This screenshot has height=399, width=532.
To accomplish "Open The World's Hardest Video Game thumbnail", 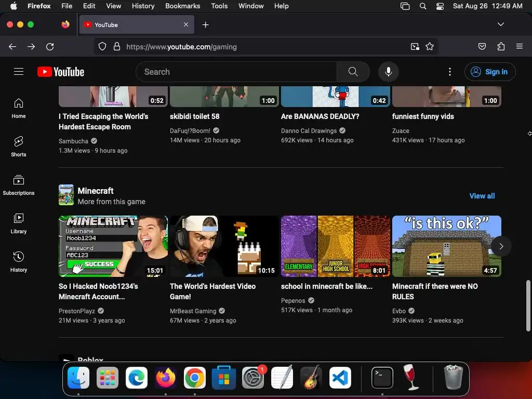I will point(224,246).
